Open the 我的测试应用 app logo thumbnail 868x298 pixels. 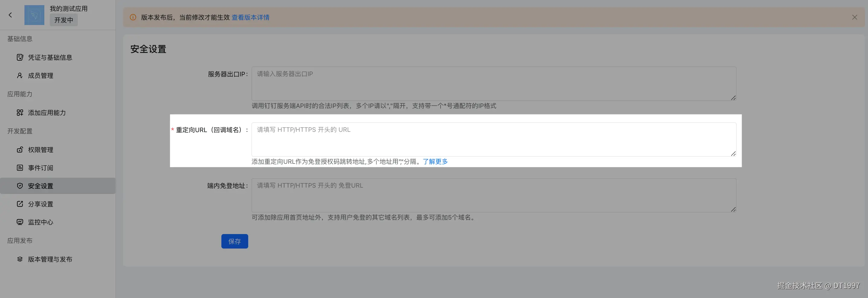tap(34, 15)
